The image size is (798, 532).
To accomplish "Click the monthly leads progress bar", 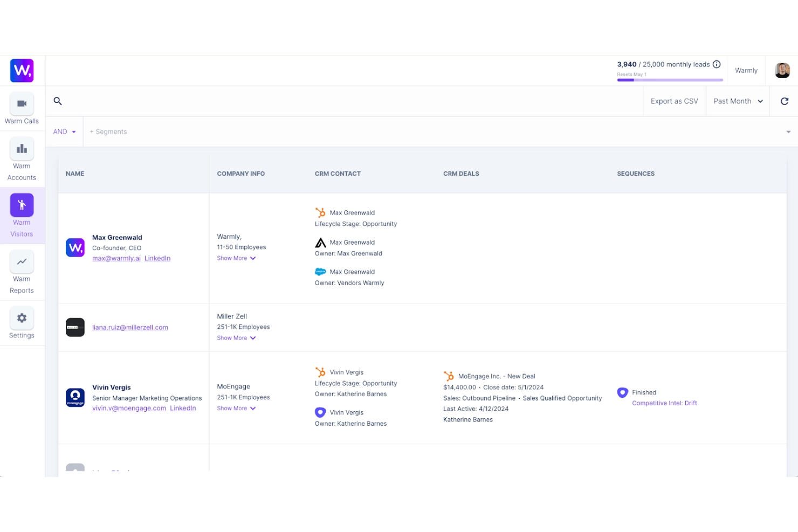I will [670, 80].
